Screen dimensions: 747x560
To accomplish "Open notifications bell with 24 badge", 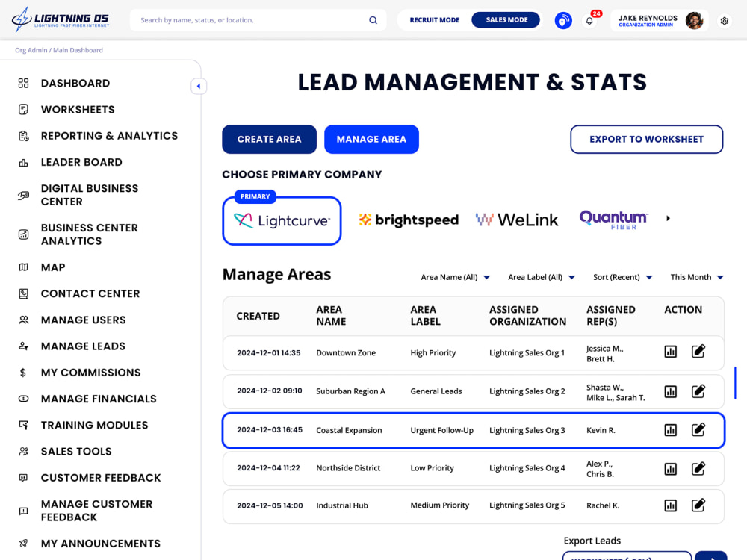I will coord(590,20).
